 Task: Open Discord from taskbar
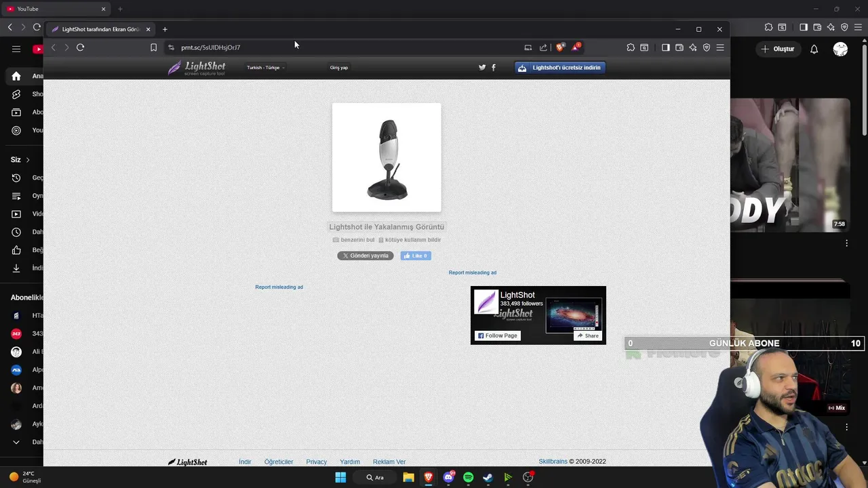pyautogui.click(x=448, y=477)
